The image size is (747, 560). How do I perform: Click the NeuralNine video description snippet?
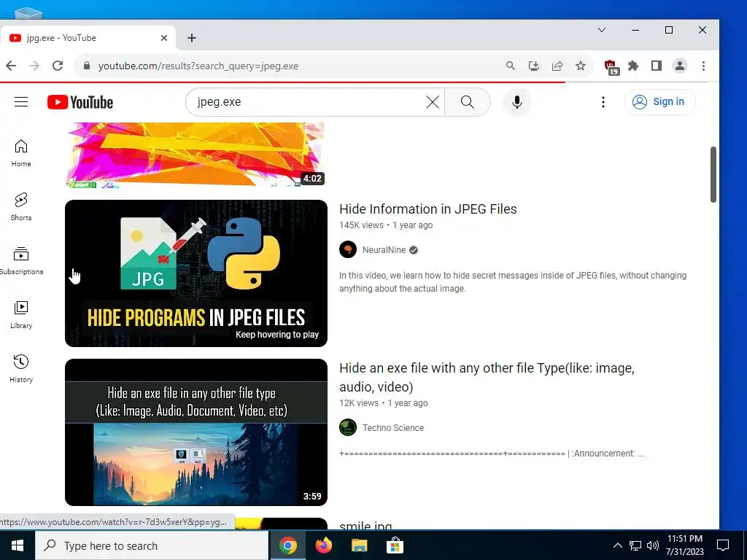(513, 282)
